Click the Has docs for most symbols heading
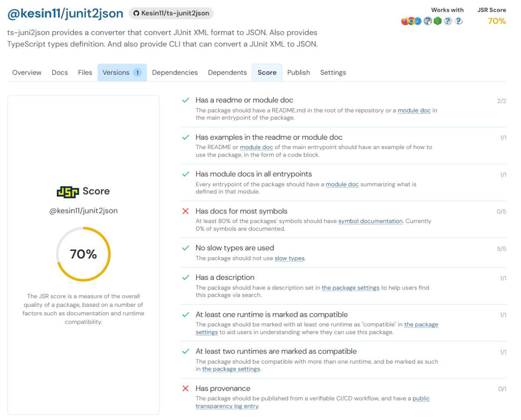The width and height of the screenshot is (521, 420). tap(241, 211)
